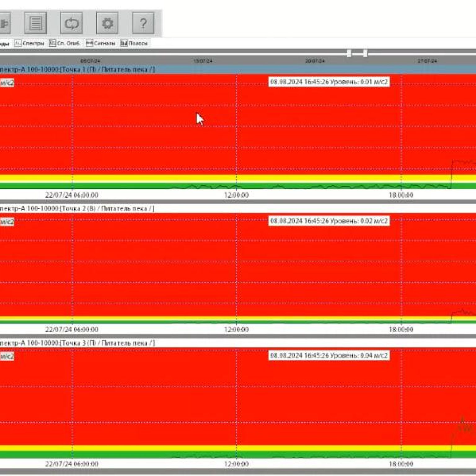The width and height of the screenshot is (476, 476).
Task: Select the Сигналы tab
Action: pos(101,43)
